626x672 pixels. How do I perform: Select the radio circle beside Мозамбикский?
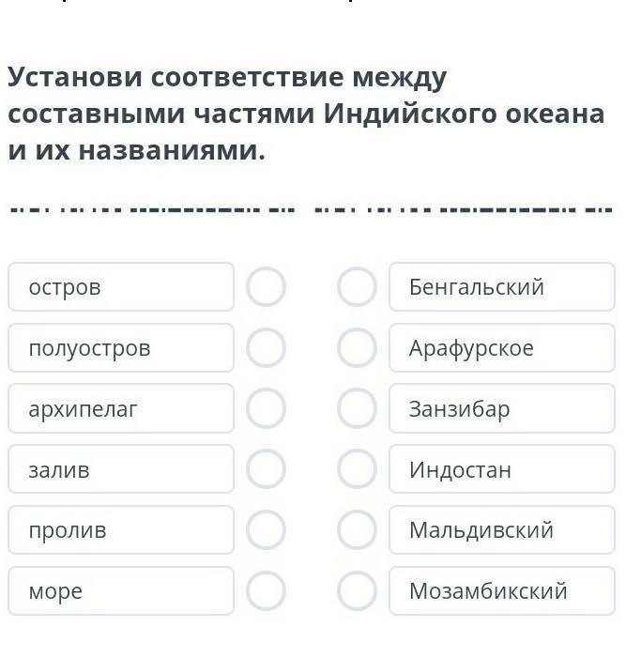click(x=357, y=591)
